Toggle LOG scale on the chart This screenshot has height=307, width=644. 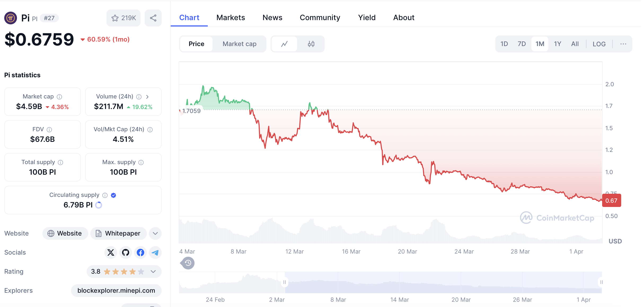tap(599, 44)
